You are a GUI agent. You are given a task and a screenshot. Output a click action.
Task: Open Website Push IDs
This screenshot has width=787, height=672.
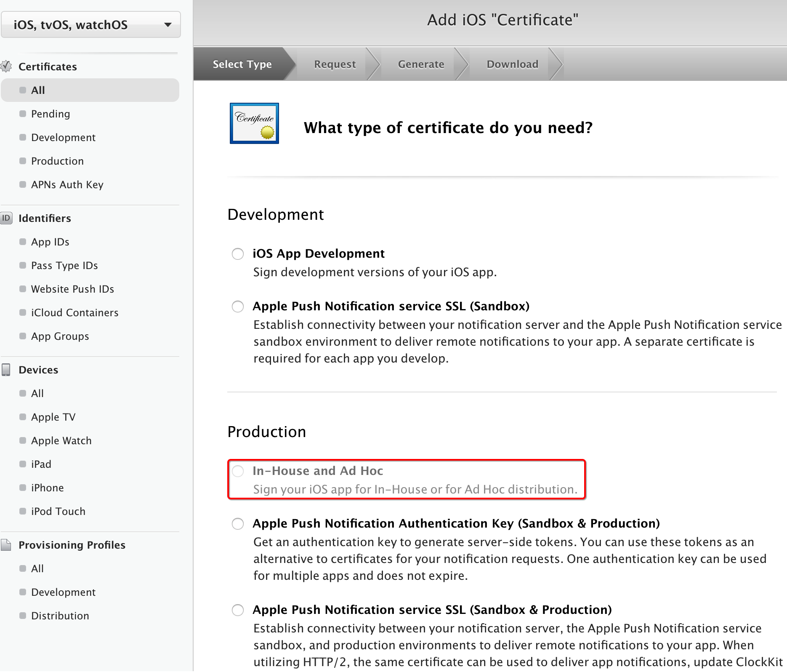pos(72,289)
